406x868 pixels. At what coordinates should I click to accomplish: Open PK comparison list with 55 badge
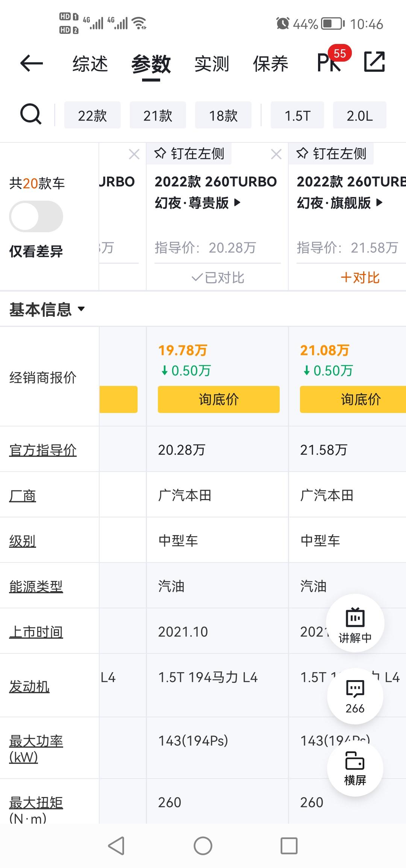pyautogui.click(x=333, y=59)
